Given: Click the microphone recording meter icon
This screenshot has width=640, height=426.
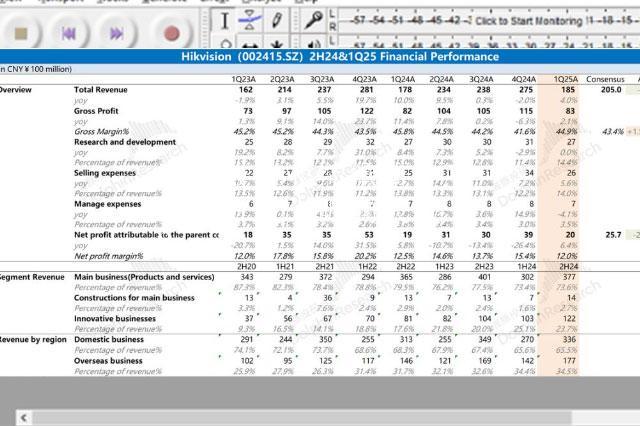Looking at the screenshot, I should pos(313,20).
